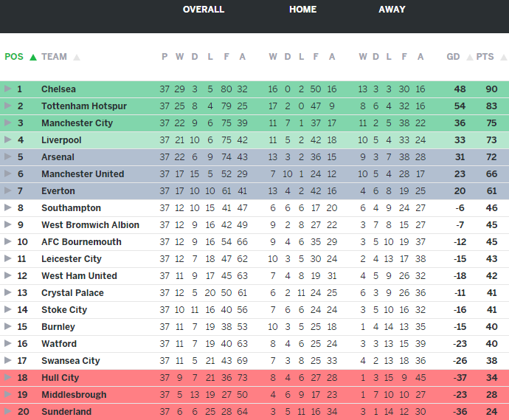Open the Tottenham Hotspur team link

point(84,106)
